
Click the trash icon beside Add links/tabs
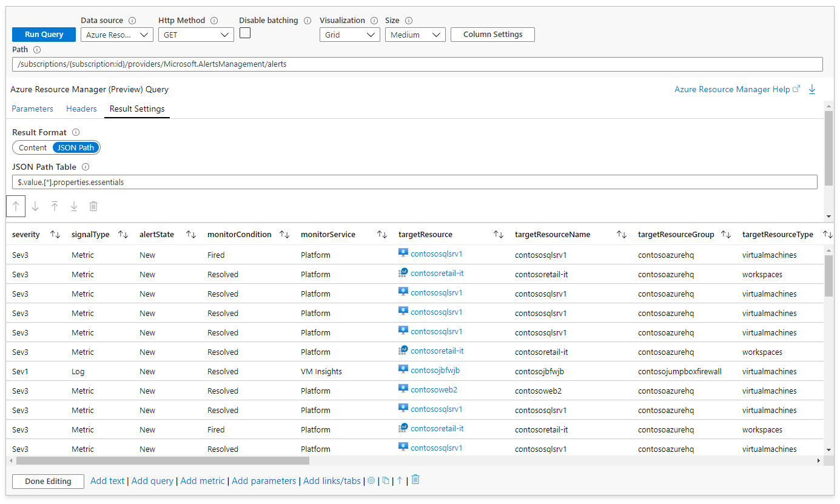[x=415, y=480]
